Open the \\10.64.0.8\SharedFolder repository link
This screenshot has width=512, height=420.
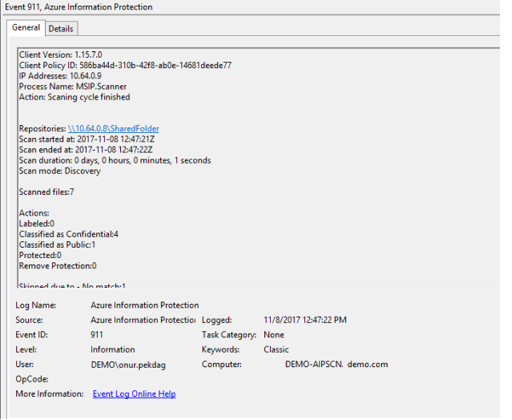coord(114,129)
